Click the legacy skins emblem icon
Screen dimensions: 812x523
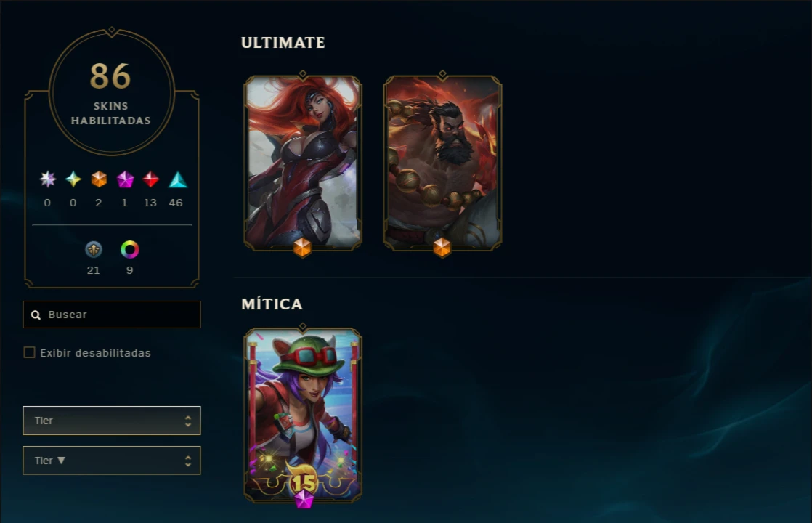[x=93, y=250]
